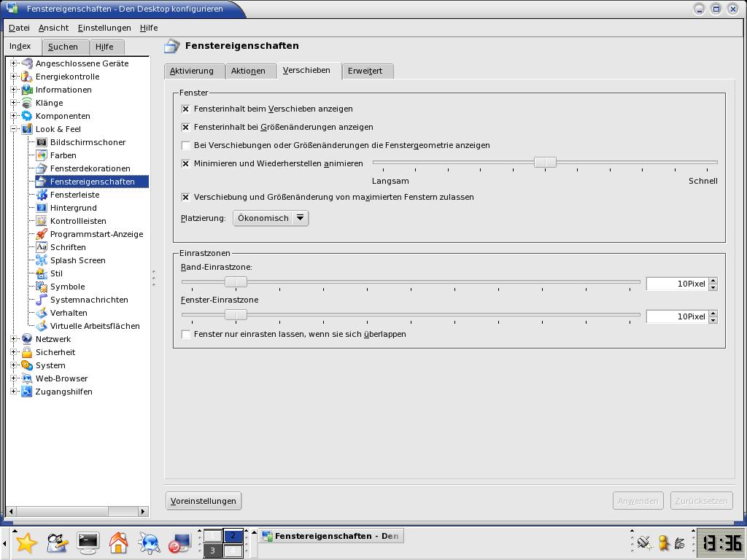Click the Sicherheit padlock icon
Screen dimensions: 747x560
click(27, 352)
